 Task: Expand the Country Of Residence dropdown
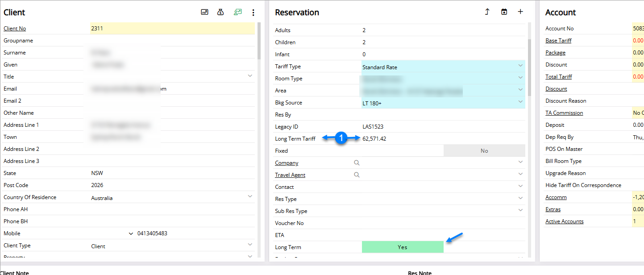(x=249, y=197)
